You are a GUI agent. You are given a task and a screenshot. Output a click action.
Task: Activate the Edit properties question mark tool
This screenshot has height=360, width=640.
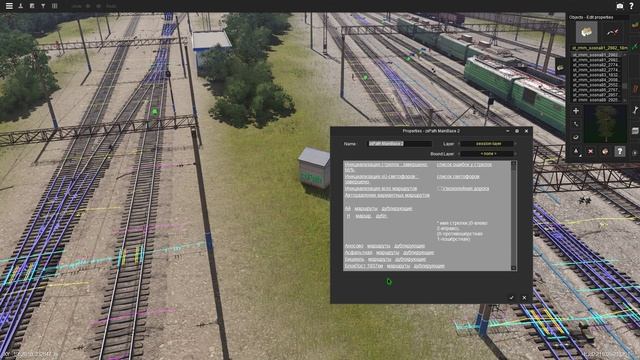coord(620,151)
